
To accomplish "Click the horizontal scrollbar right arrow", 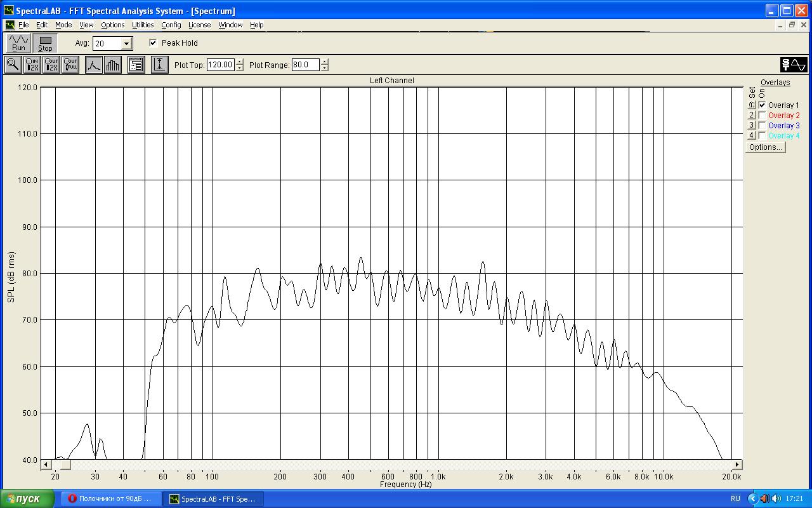I will click(x=737, y=465).
